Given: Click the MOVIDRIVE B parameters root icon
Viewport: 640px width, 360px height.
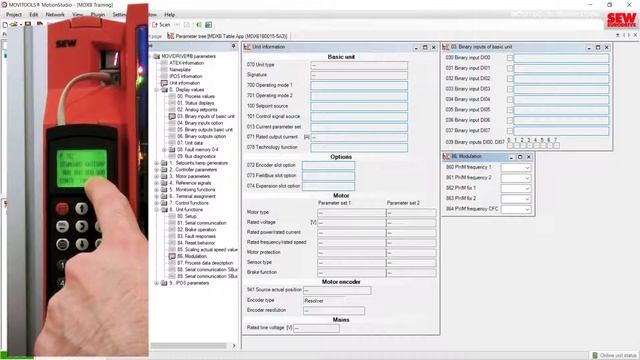Looking at the screenshot, I should [x=157, y=56].
